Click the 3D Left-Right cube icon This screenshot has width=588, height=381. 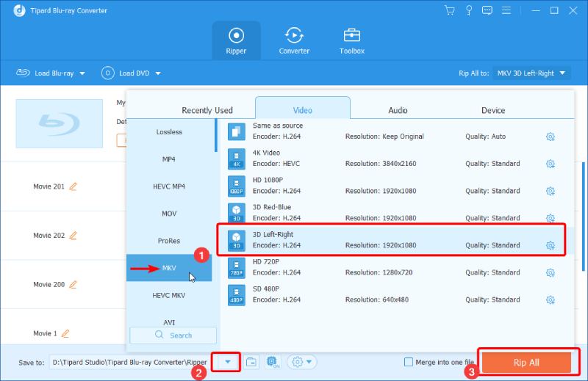tap(236, 241)
